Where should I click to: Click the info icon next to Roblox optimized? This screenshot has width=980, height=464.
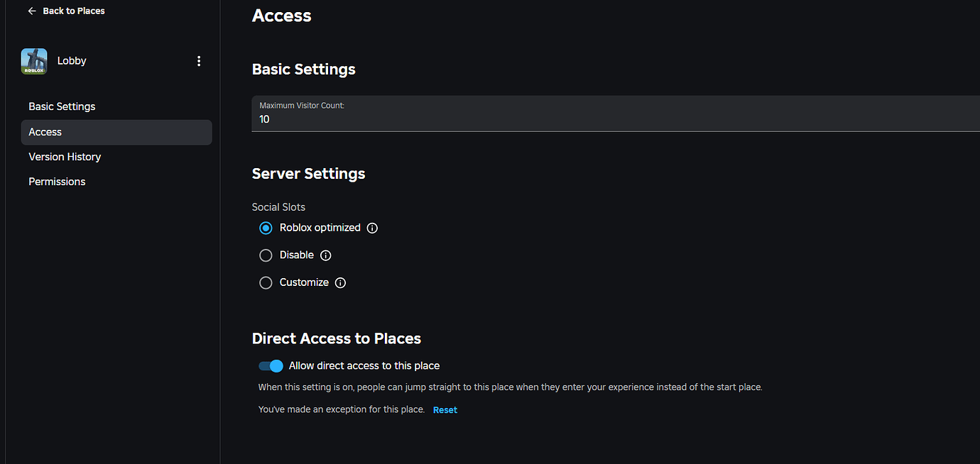pos(372,228)
